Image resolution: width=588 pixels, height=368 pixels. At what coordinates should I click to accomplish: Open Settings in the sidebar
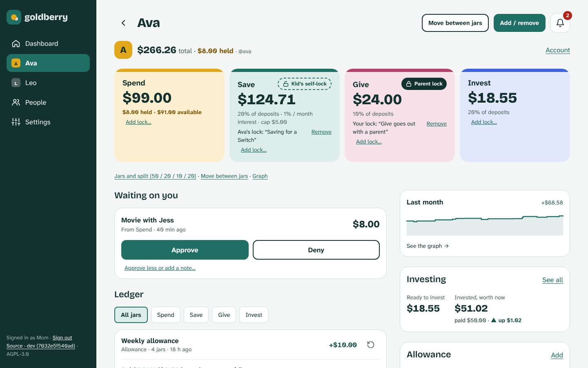48,122
